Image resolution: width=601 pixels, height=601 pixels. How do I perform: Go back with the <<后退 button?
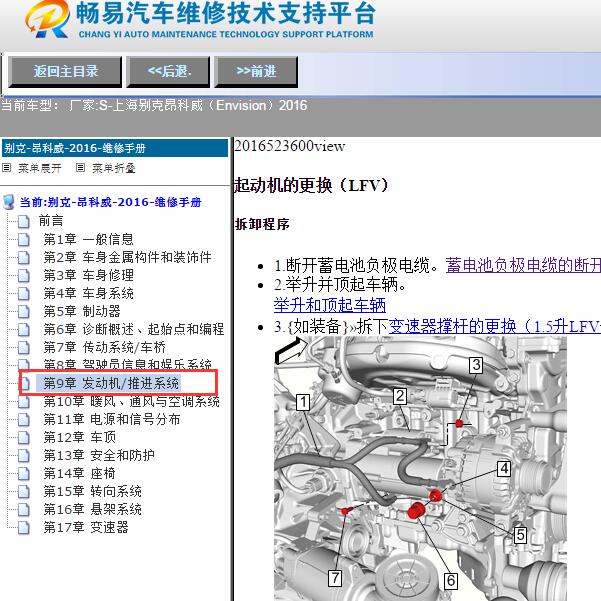168,72
